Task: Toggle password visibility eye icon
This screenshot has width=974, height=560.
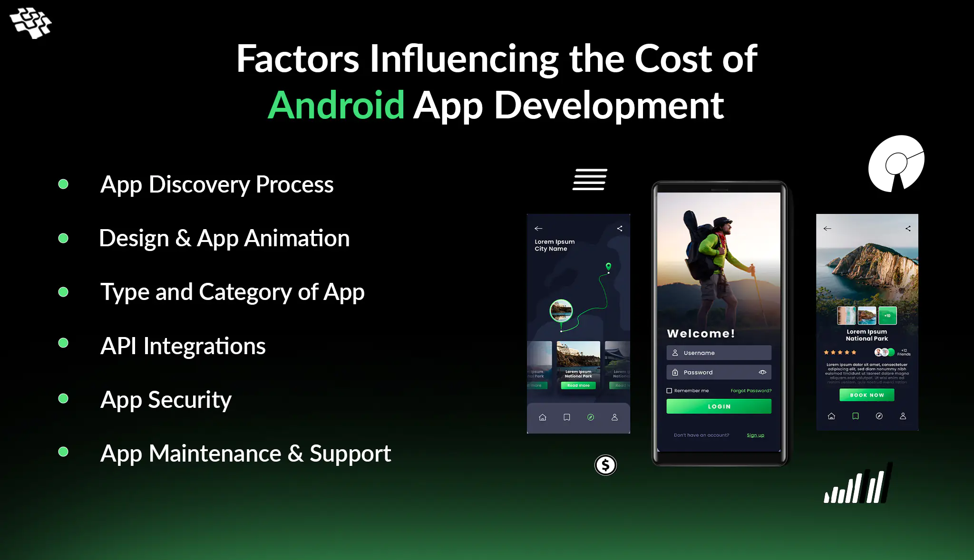Action: tap(763, 372)
